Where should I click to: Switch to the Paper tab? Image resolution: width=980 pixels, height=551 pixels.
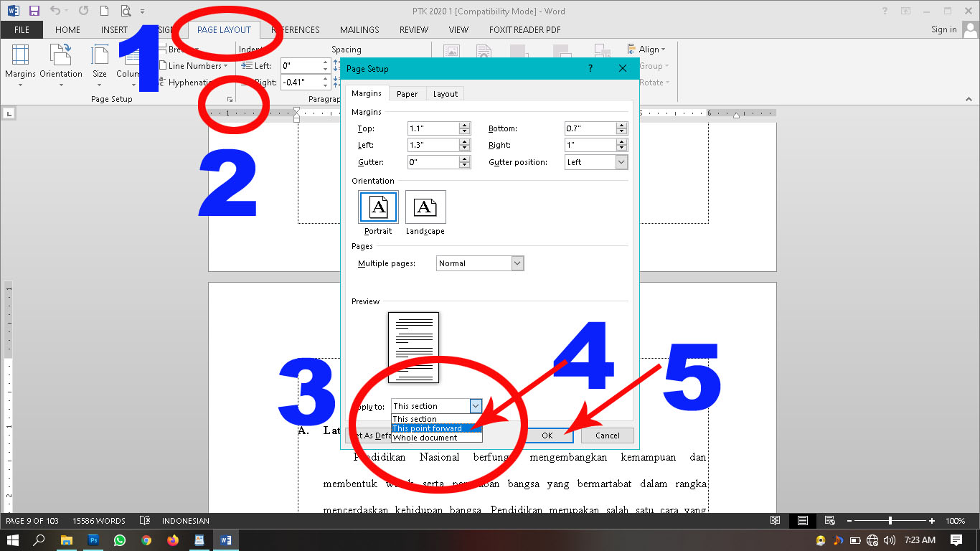point(407,93)
